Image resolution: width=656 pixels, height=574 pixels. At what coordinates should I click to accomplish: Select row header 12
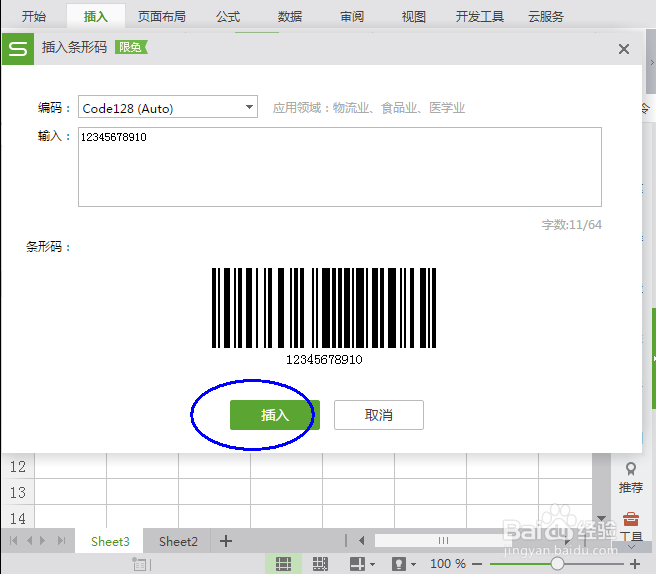[x=18, y=466]
